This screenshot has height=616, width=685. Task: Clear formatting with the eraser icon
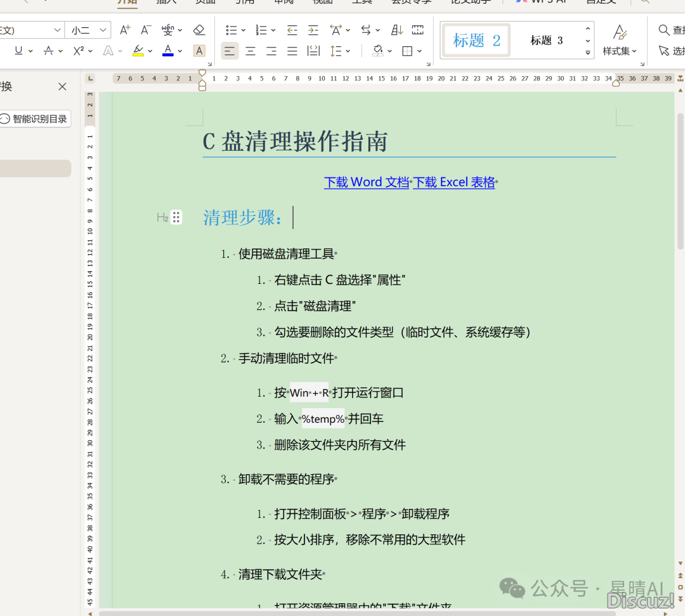(x=199, y=30)
